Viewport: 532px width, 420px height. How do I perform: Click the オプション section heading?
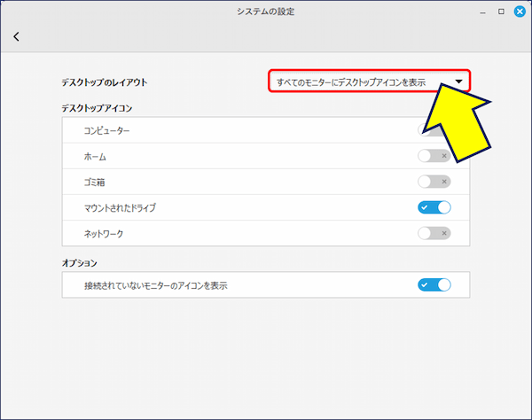(x=79, y=263)
